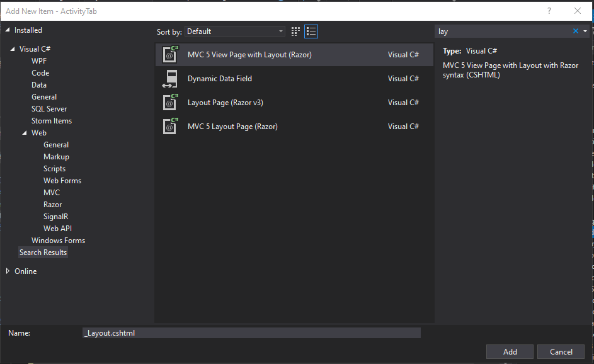
Task: Select General under the Web node
Action: point(56,145)
